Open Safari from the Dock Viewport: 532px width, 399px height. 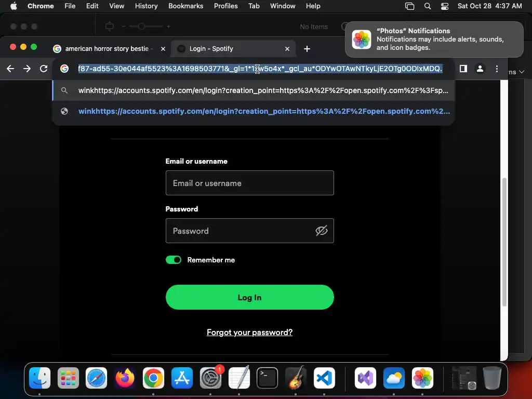point(96,378)
